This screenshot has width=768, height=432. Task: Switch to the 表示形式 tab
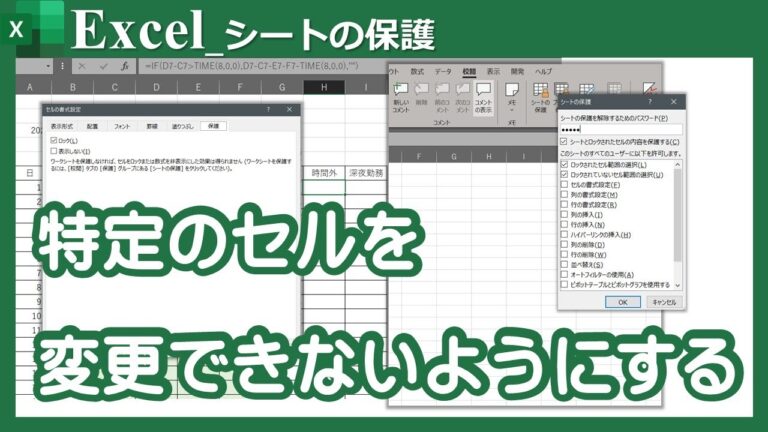(62, 126)
